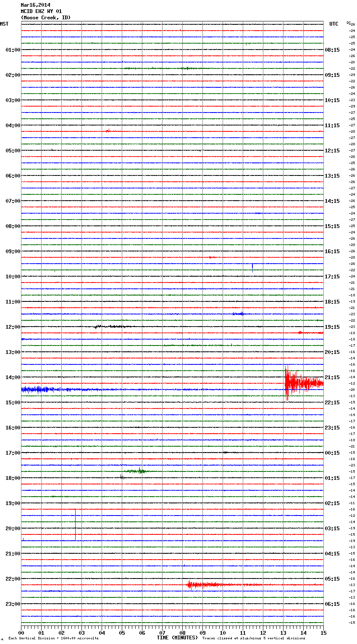The image size is (357, 644).
Task: Click the traces clipped footnote text
Action: point(254,639)
